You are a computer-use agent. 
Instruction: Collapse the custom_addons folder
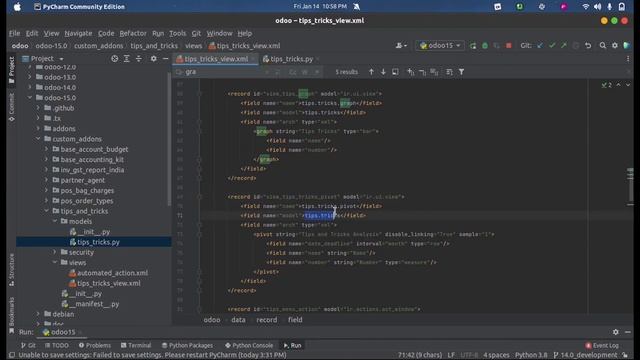38,139
